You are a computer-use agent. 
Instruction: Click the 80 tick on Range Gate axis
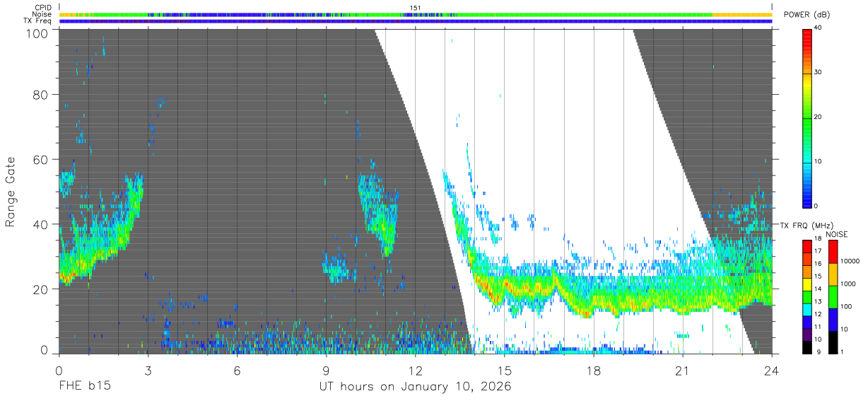pos(42,94)
